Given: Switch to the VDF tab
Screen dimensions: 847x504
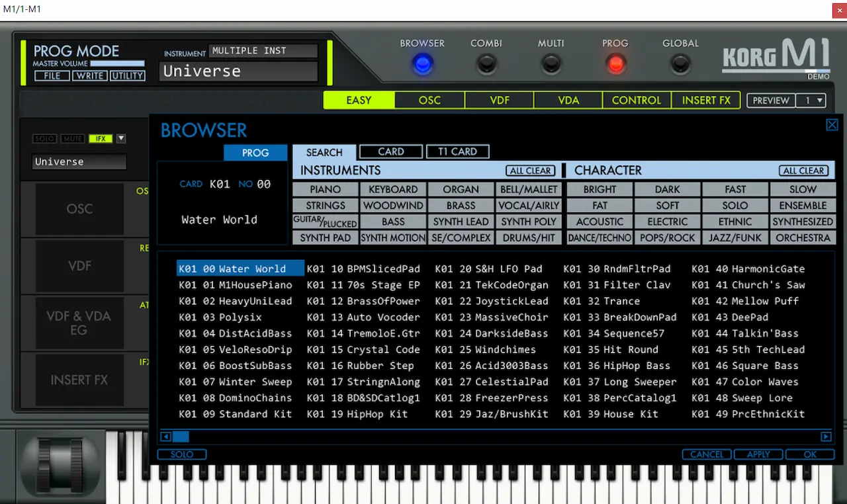Looking at the screenshot, I should point(500,101).
